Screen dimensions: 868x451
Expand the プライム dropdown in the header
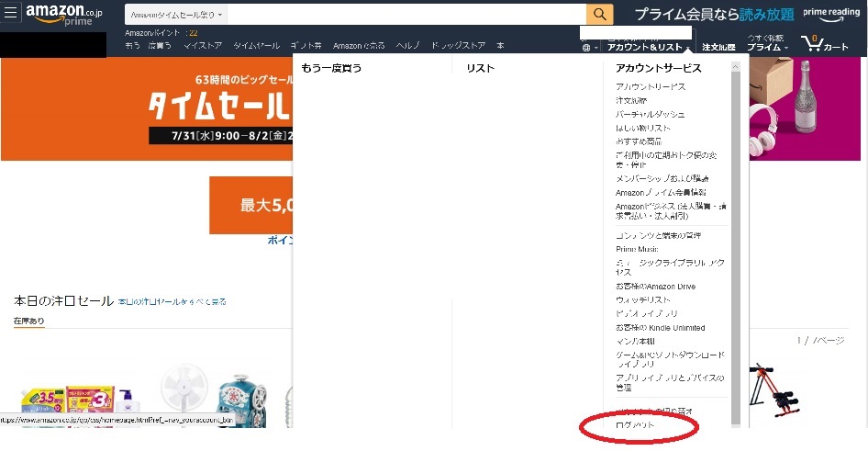[767, 48]
